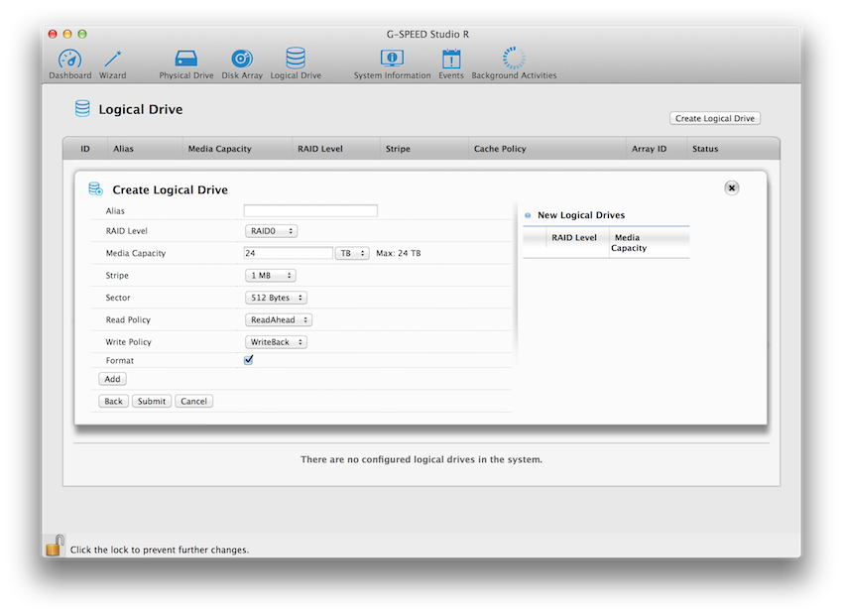Click the 'no configured logical drives' message
Viewport: 843px width, 616px height.
click(x=421, y=459)
